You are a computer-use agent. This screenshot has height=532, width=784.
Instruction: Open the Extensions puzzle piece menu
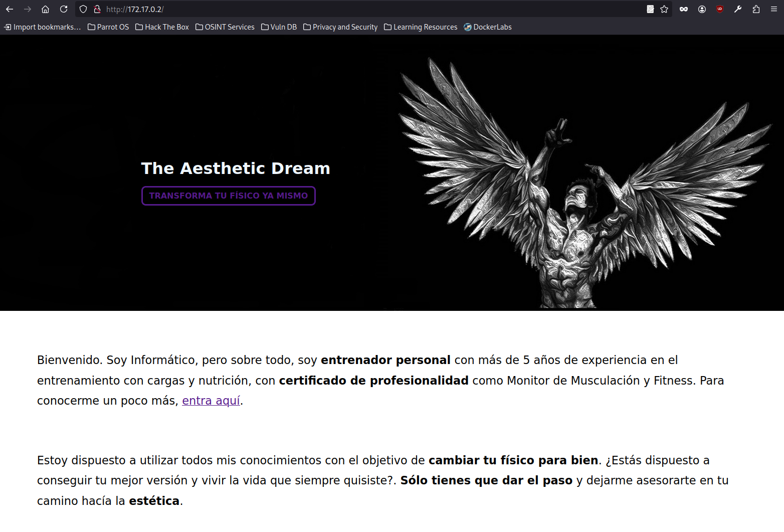756,9
